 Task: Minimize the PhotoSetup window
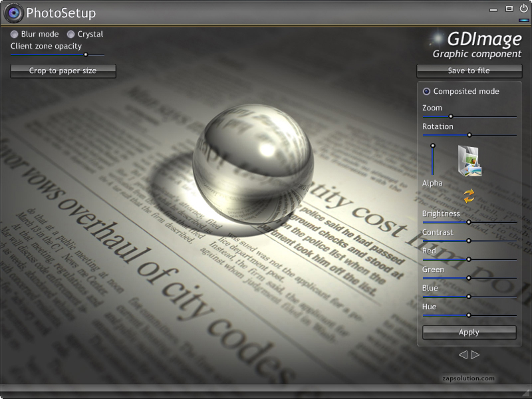[493, 10]
